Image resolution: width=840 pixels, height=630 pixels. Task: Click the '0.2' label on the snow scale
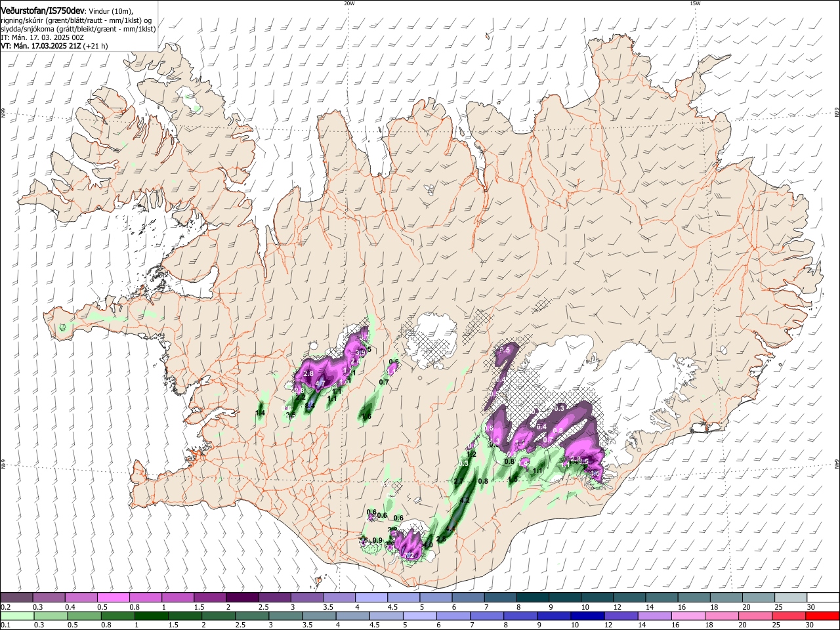5,607
